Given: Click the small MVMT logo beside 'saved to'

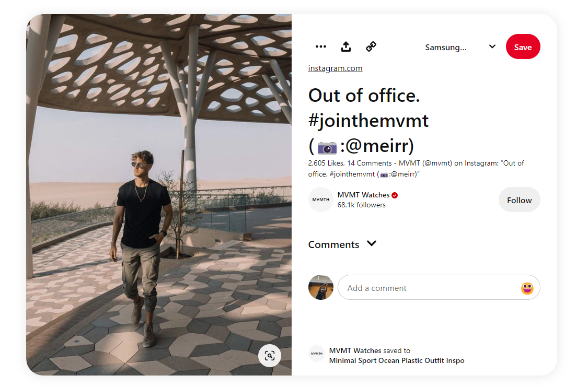Looking at the screenshot, I should point(317,354).
